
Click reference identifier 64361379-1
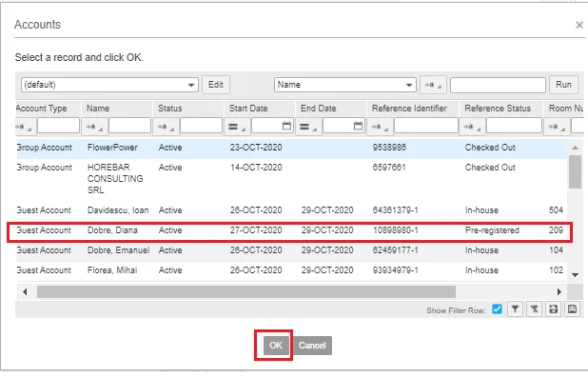point(395,210)
